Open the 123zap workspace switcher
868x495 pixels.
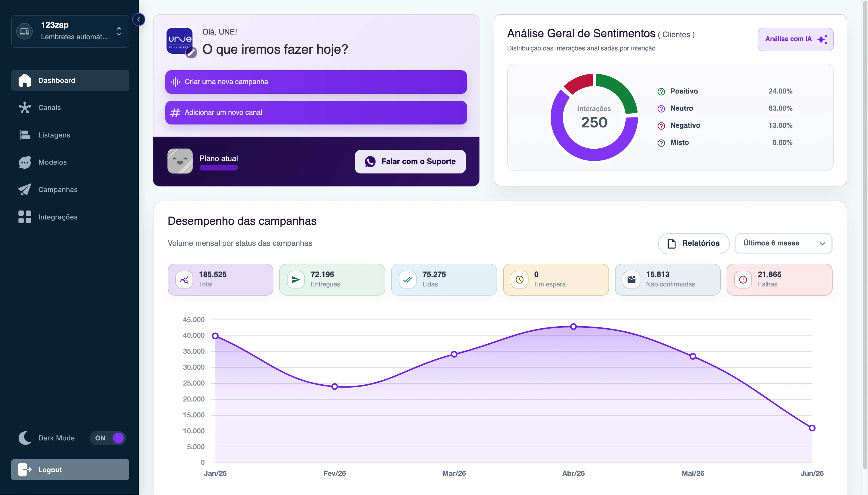[x=70, y=31]
